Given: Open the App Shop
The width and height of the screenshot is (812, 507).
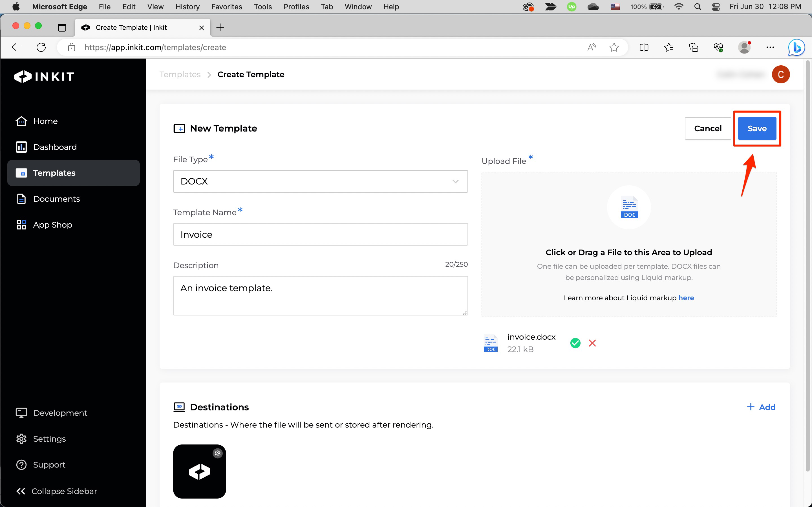Looking at the screenshot, I should coord(52,225).
